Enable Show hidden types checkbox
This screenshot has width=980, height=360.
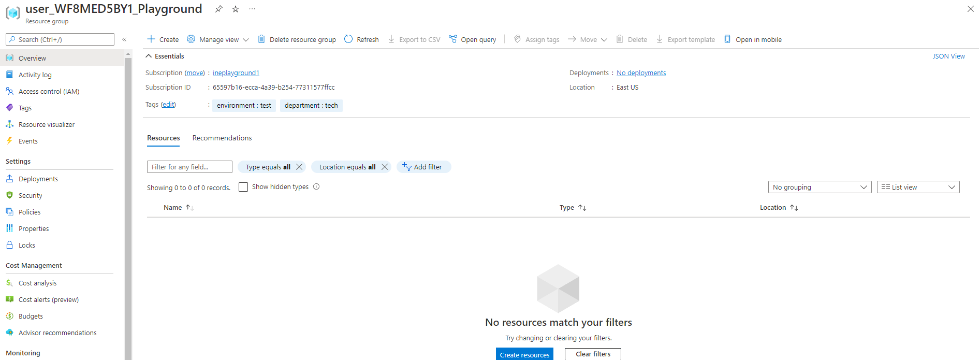click(243, 187)
